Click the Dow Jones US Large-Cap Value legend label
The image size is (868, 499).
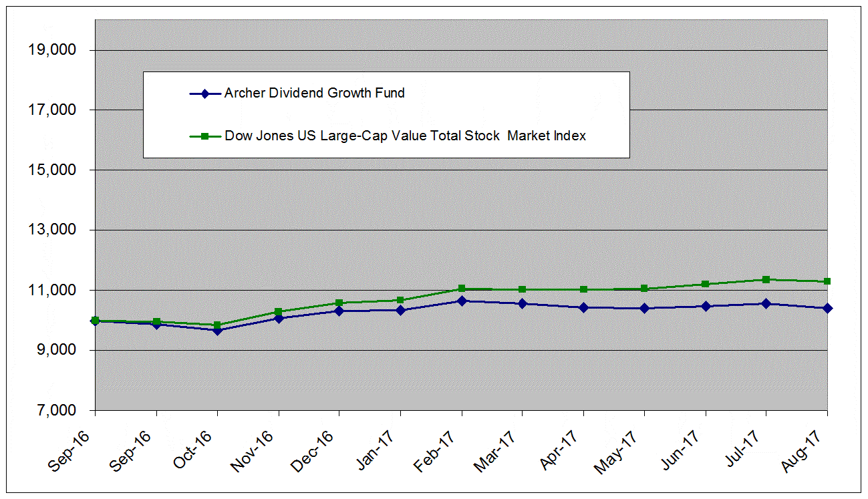tap(405, 136)
